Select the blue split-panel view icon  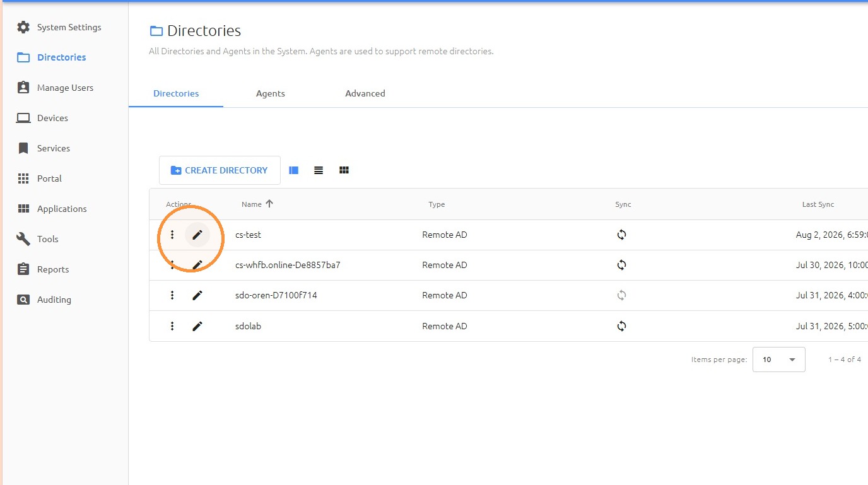[x=293, y=170]
